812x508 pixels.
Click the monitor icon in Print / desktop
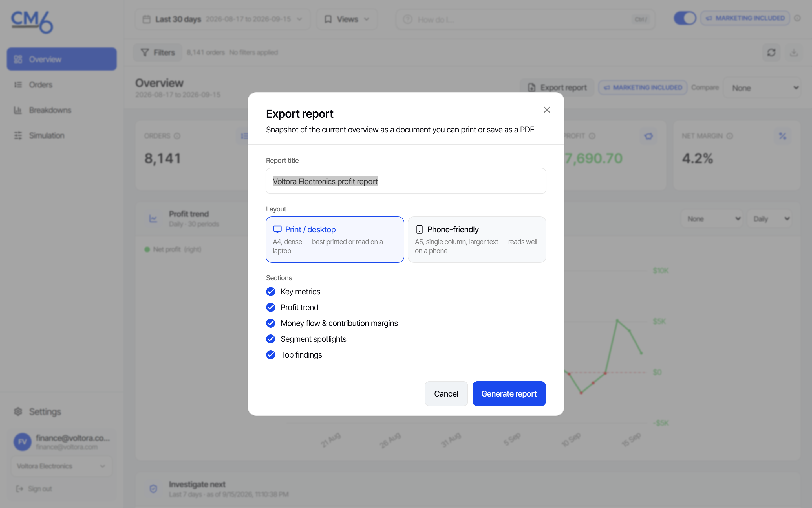(x=277, y=229)
